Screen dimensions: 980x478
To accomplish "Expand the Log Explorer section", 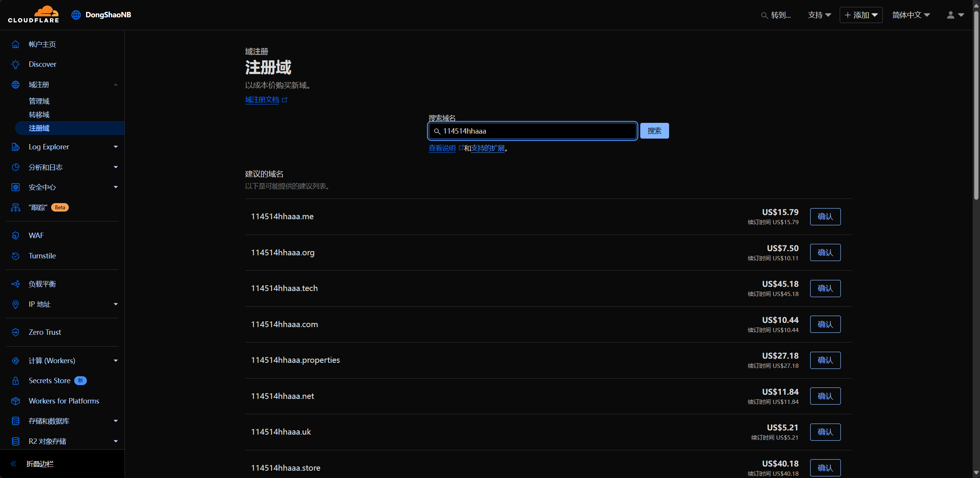I will (115, 147).
